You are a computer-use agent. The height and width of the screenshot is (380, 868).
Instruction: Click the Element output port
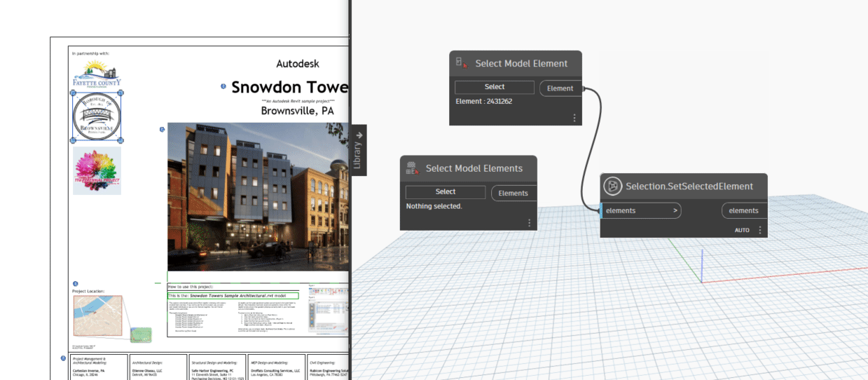click(560, 88)
